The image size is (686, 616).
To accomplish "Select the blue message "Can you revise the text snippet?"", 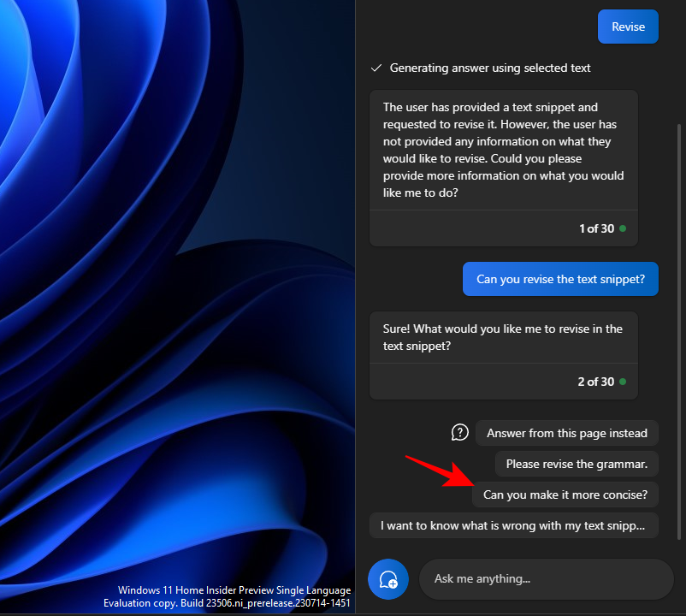I will (560, 279).
